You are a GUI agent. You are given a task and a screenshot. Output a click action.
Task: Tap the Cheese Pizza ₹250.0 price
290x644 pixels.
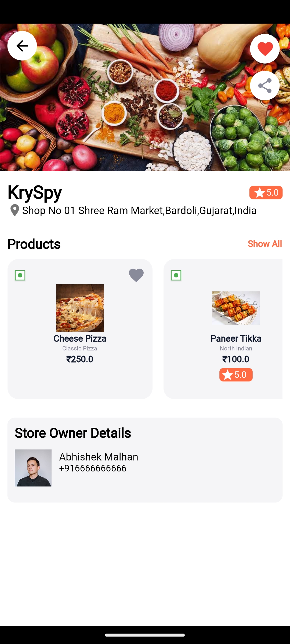pos(80,359)
